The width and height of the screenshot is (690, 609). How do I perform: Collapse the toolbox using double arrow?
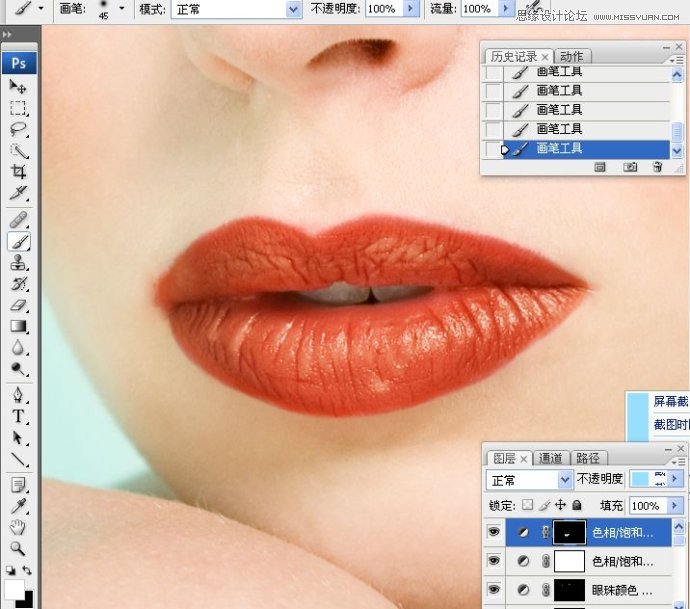[7, 34]
